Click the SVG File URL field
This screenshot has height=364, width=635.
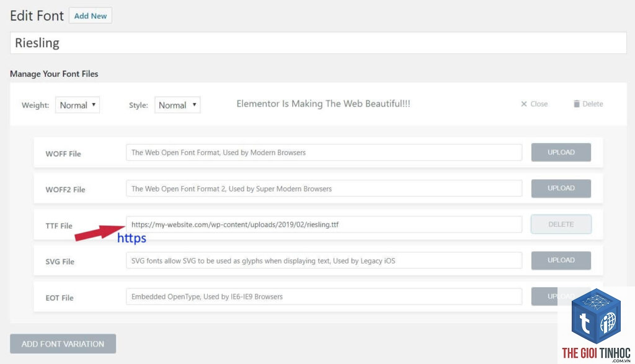pos(324,260)
